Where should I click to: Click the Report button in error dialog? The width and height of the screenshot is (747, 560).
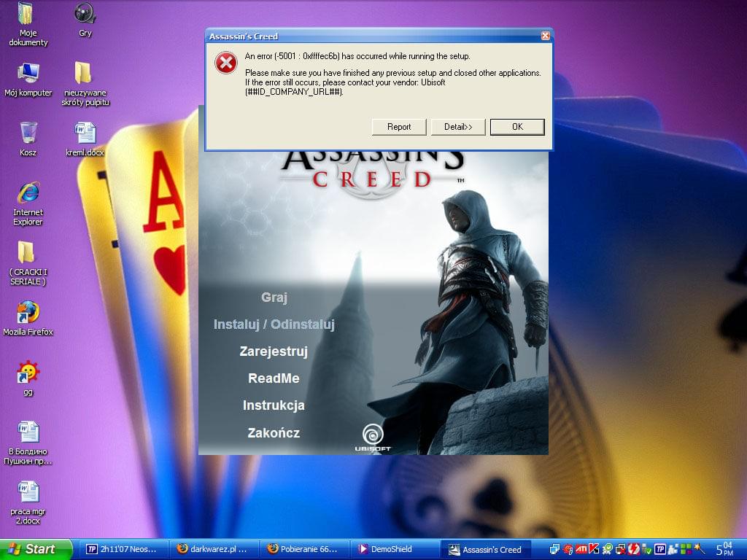click(399, 127)
